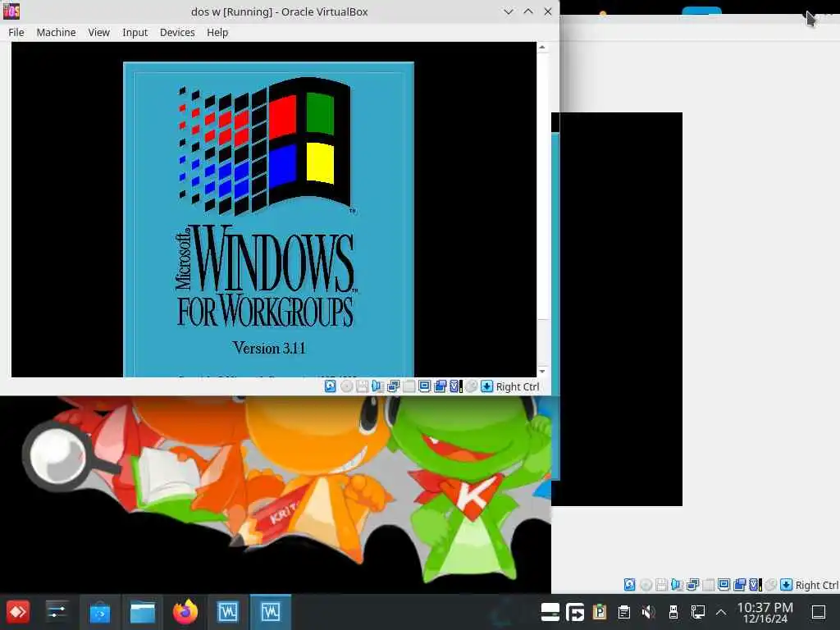
Task: Click the monitor display icon in the front VM status bar
Action: click(x=424, y=386)
